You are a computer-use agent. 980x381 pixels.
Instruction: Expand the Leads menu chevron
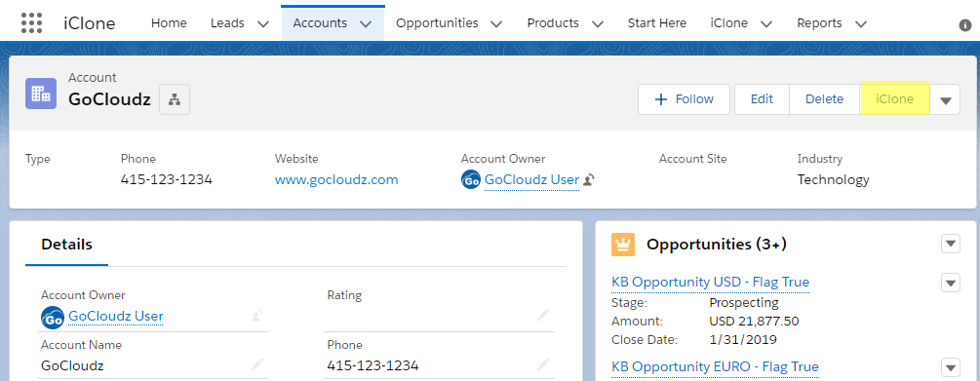coord(263,24)
